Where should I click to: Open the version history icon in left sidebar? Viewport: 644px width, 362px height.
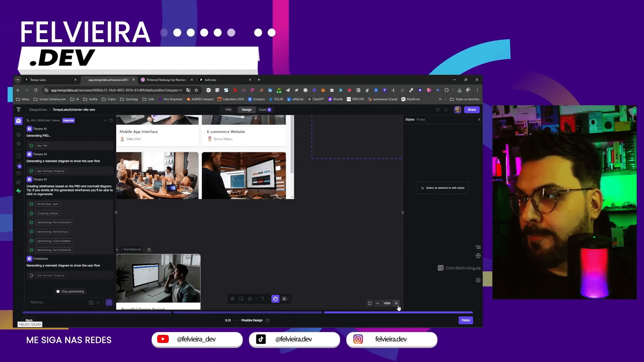(x=18, y=173)
